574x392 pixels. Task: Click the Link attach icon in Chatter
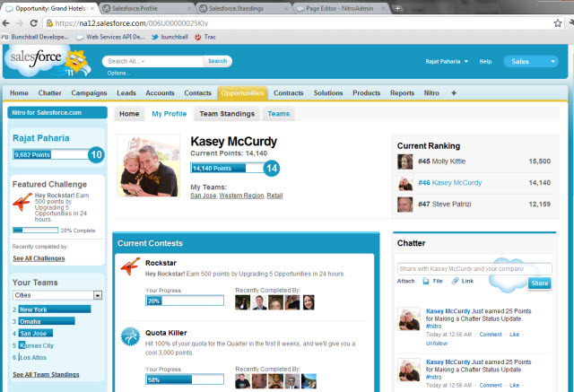coord(455,281)
